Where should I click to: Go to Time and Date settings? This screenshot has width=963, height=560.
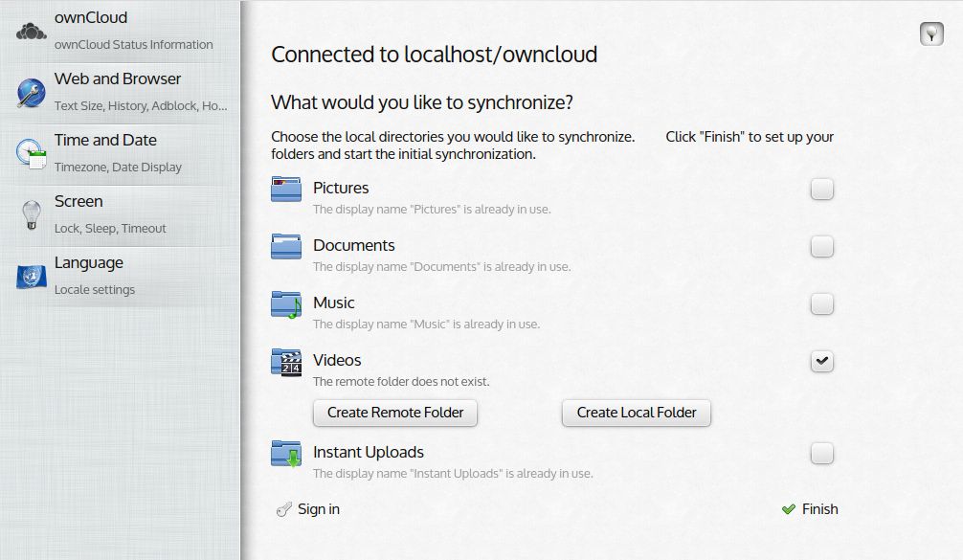pos(121,154)
